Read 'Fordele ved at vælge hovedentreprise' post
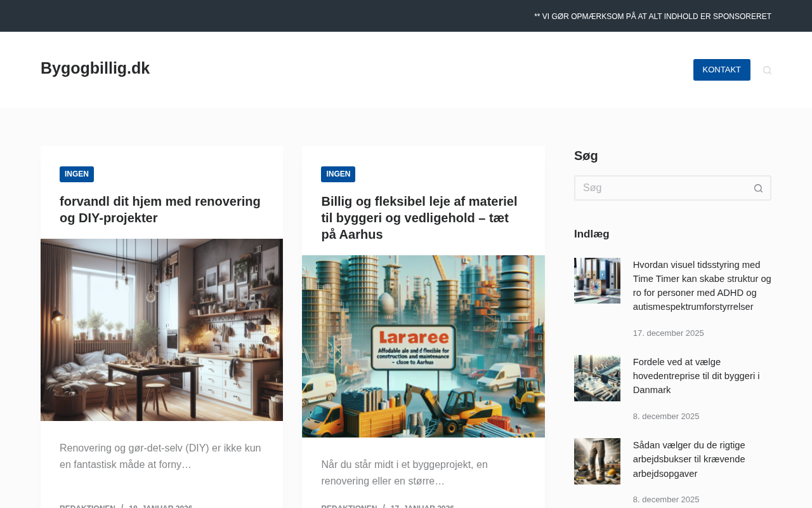 (x=697, y=376)
